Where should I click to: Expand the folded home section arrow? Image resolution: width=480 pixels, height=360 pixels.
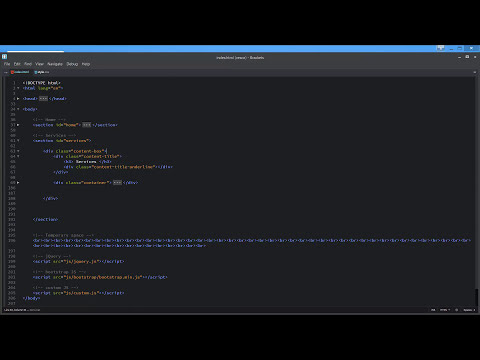click(18, 125)
